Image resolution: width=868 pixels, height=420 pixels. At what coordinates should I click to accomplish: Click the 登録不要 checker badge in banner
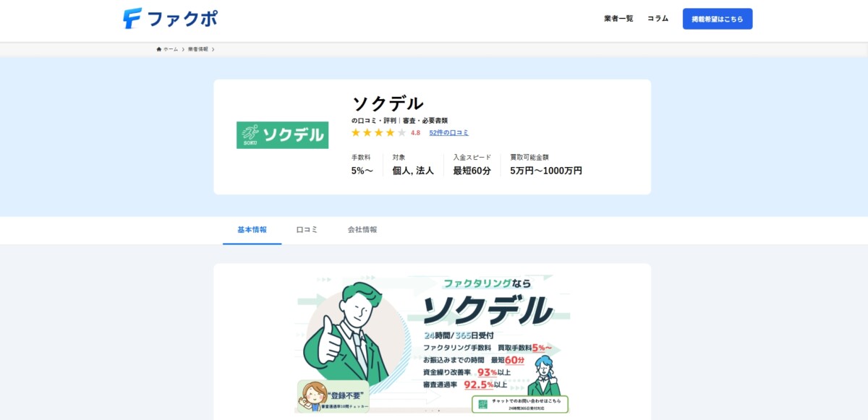[333, 397]
